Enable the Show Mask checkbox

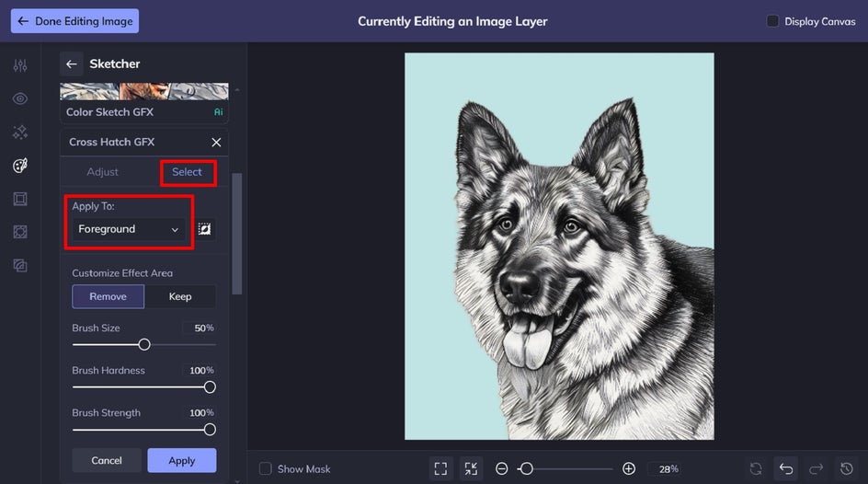(266, 469)
